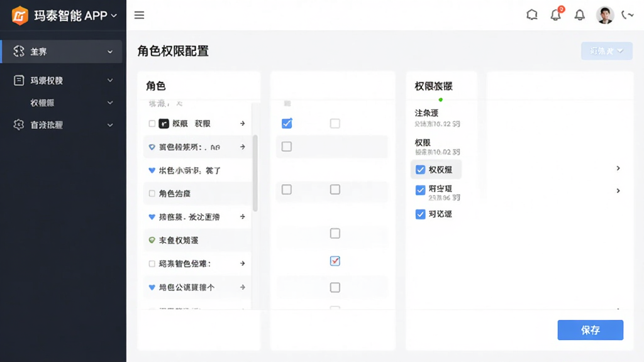Uncheck the red-checkmark box in middle panel
Viewport: 644px width, 362px height.
(x=335, y=261)
